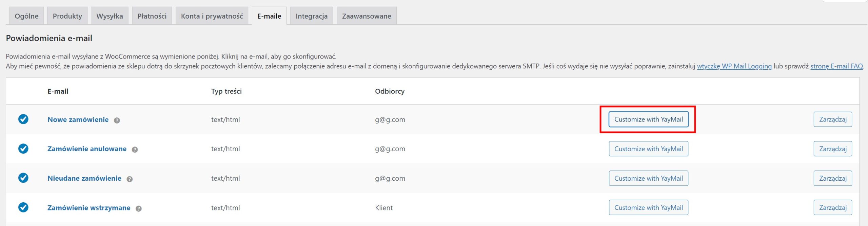Open the Ogólne settings tab

pyautogui.click(x=26, y=16)
